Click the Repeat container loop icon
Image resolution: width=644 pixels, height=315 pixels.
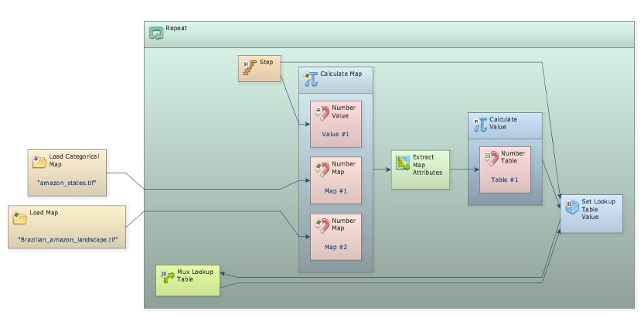(156, 33)
